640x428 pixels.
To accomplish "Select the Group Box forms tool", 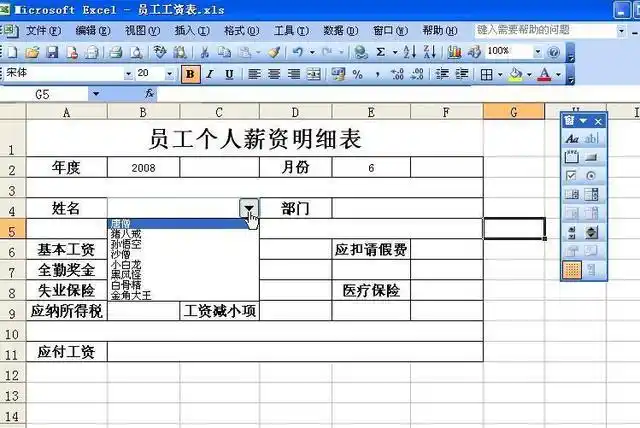I will point(571,157).
